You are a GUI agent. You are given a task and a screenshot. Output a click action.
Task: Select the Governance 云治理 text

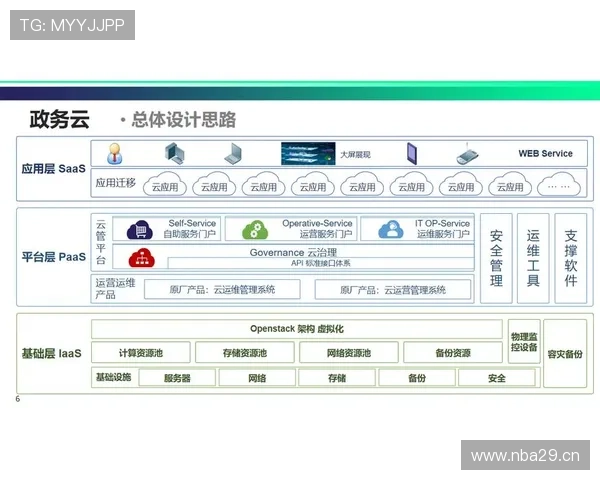point(293,252)
